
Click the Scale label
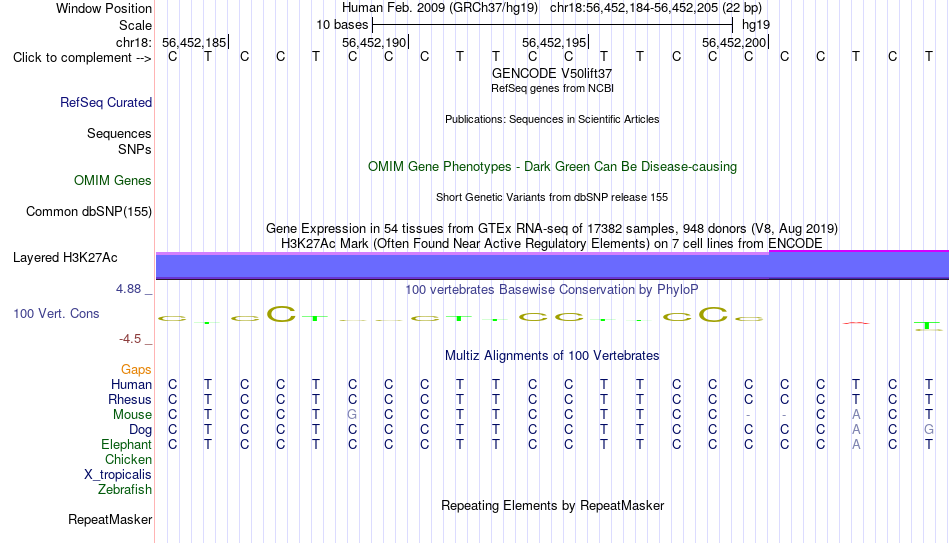tap(135, 25)
